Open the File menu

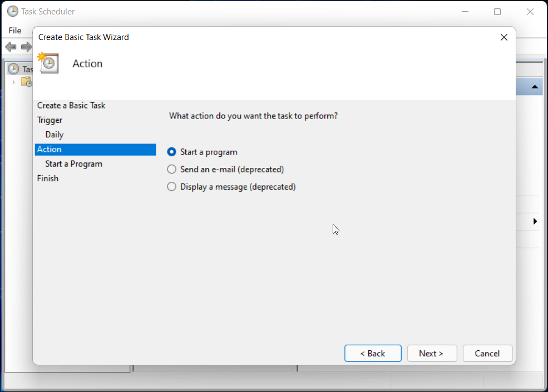click(x=15, y=31)
